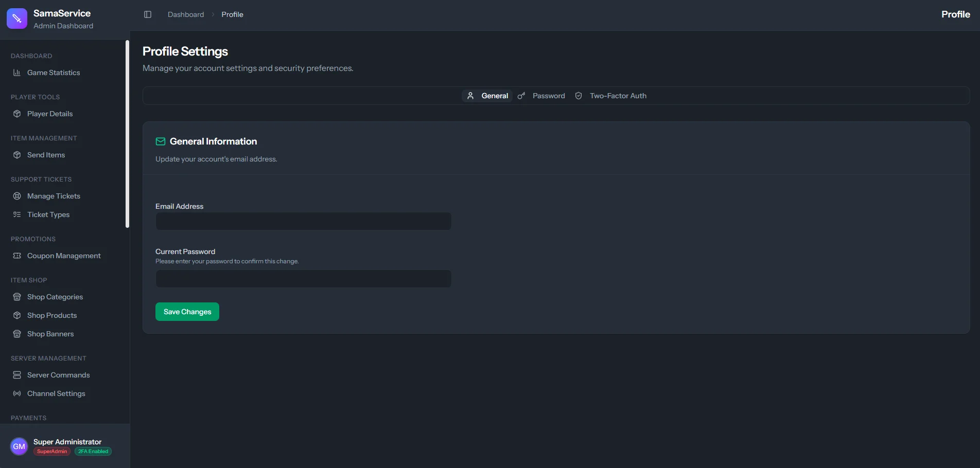Click the PAYMENTS section label
The width and height of the screenshot is (980, 468).
(x=29, y=418)
